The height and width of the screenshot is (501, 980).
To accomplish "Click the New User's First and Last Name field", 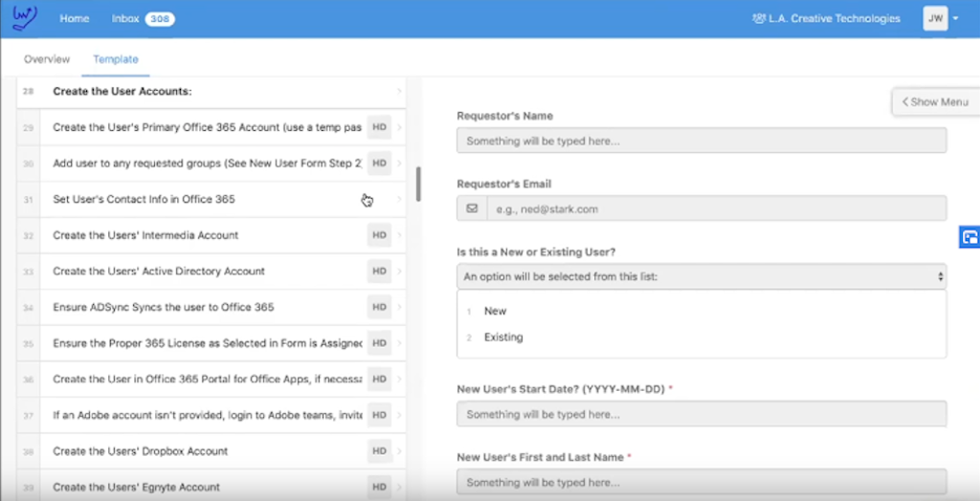I will tap(702, 482).
